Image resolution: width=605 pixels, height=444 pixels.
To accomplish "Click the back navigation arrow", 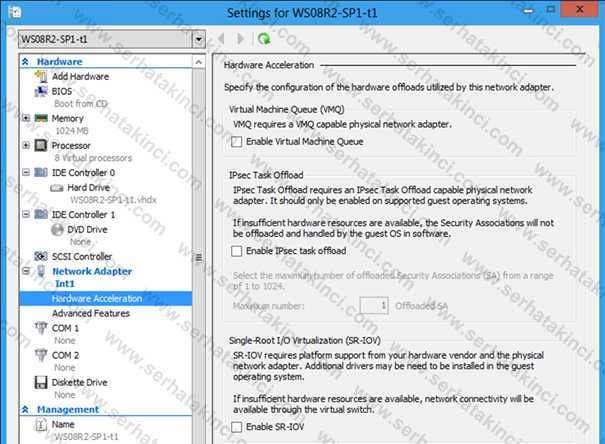I will click(x=221, y=39).
